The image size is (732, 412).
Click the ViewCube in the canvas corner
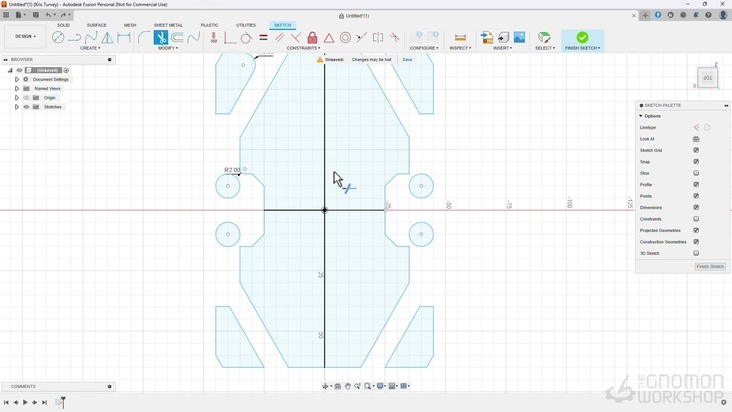[x=707, y=78]
